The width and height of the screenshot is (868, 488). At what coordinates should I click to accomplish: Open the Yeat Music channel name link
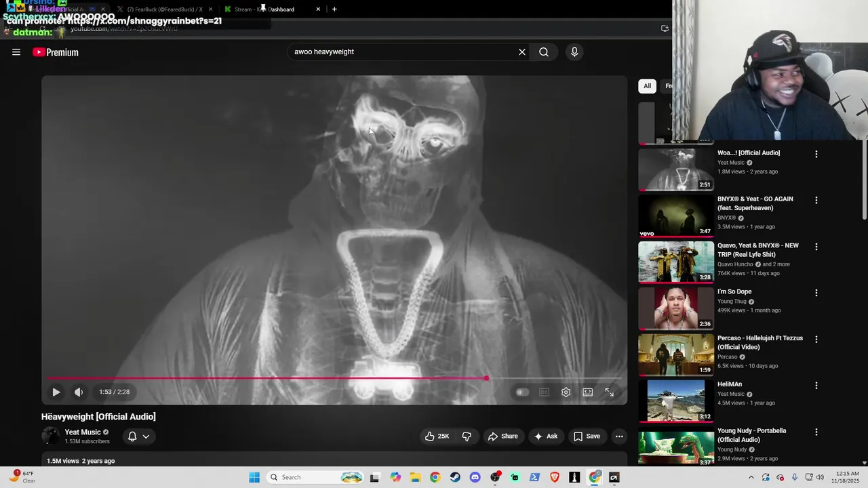[x=83, y=432]
